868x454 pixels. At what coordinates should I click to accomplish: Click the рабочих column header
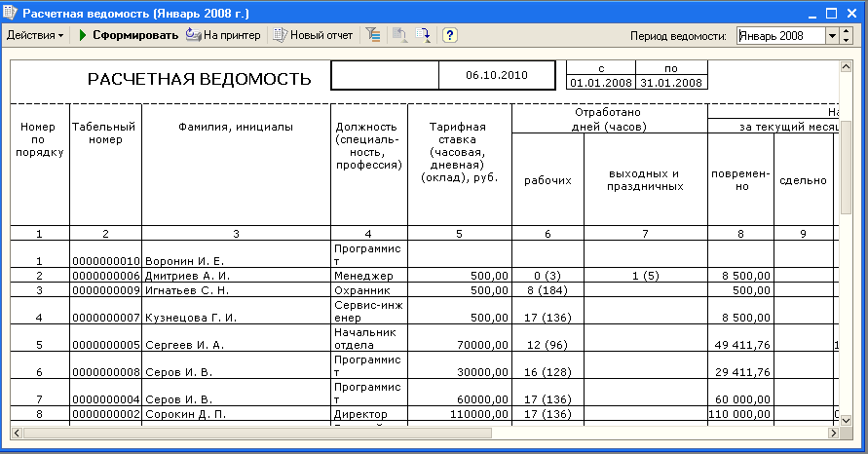[x=548, y=180]
